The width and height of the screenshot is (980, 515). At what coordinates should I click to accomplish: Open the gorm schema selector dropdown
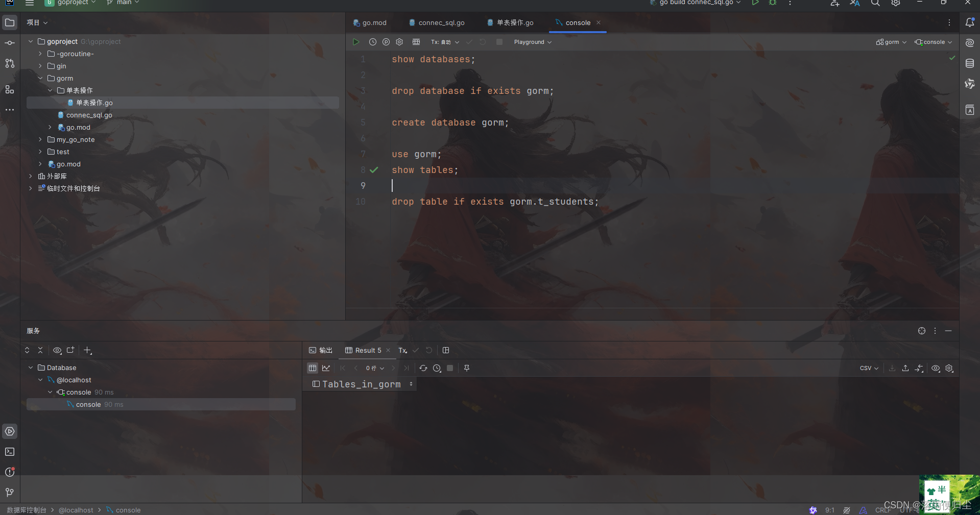pos(891,42)
